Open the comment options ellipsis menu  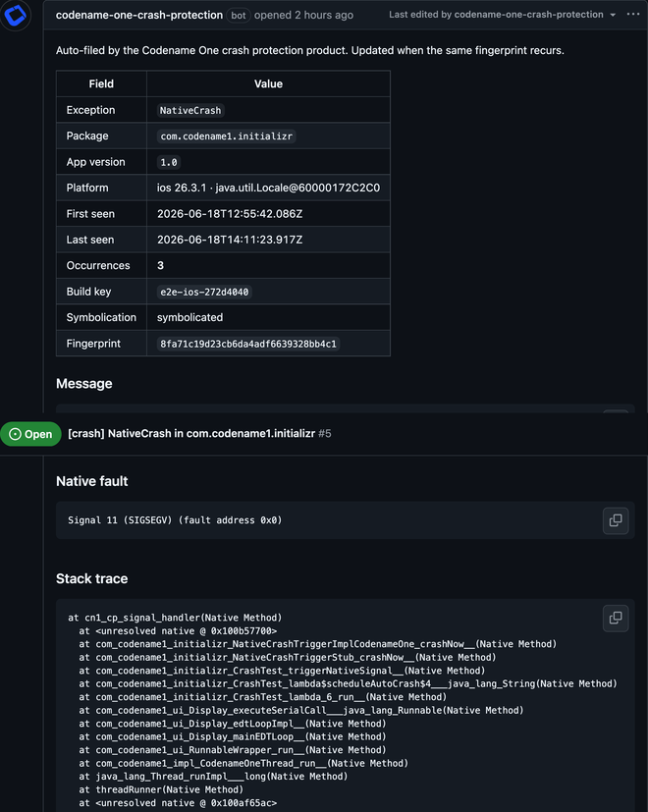633,14
